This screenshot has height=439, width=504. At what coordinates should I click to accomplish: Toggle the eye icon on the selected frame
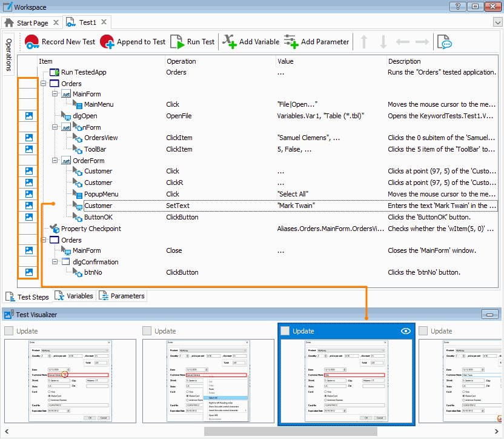406,331
